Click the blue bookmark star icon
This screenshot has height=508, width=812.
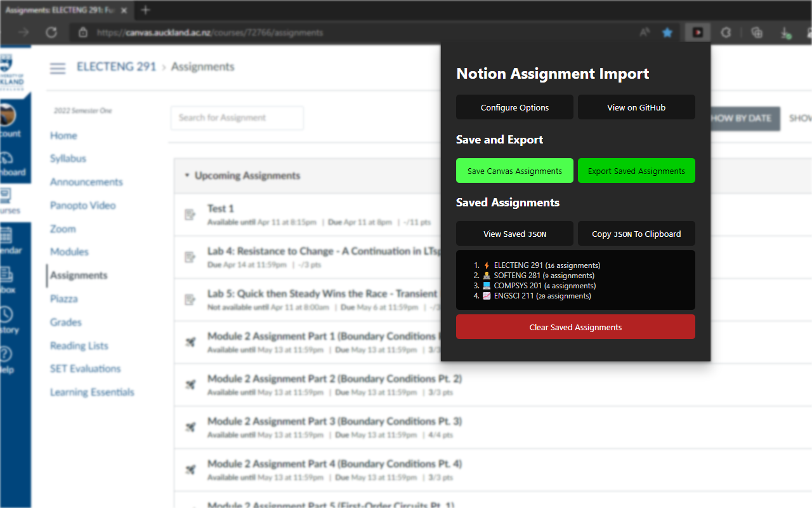pyautogui.click(x=667, y=32)
